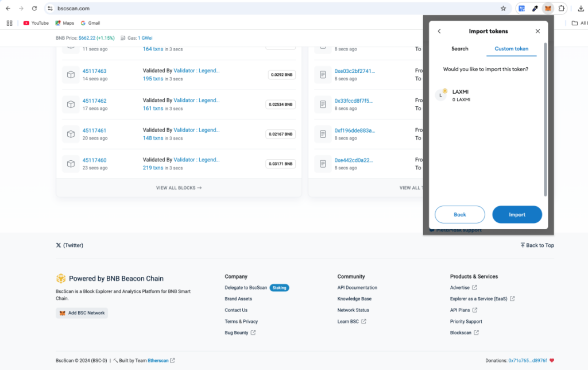Open the YouTube bookmark
Image resolution: width=588 pixels, height=370 pixels.
tap(36, 23)
